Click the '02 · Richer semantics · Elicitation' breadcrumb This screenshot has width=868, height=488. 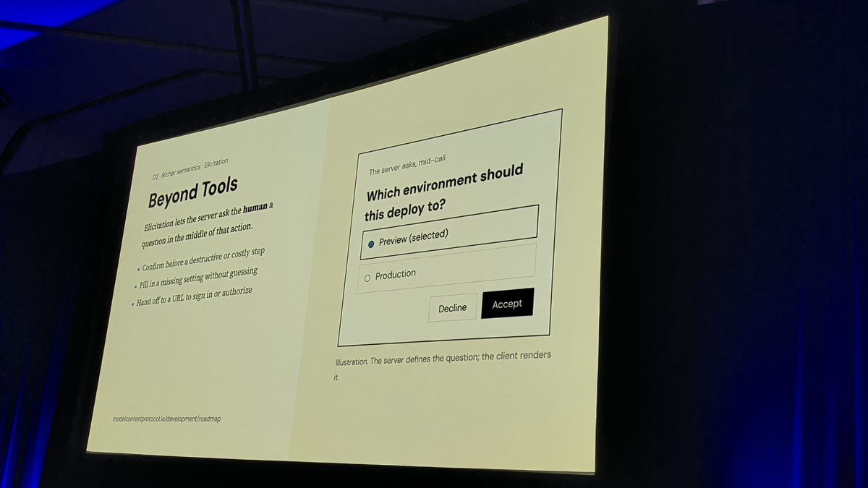(190, 170)
